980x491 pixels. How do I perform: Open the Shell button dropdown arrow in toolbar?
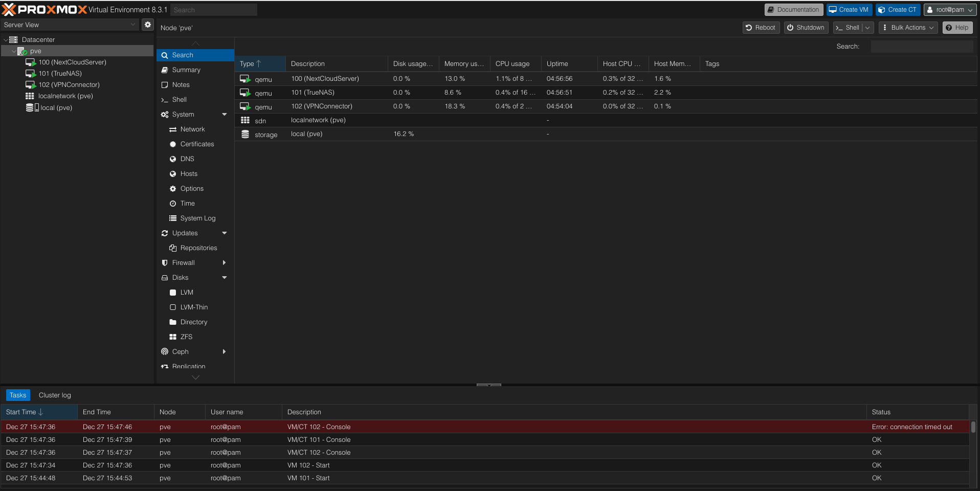868,28
